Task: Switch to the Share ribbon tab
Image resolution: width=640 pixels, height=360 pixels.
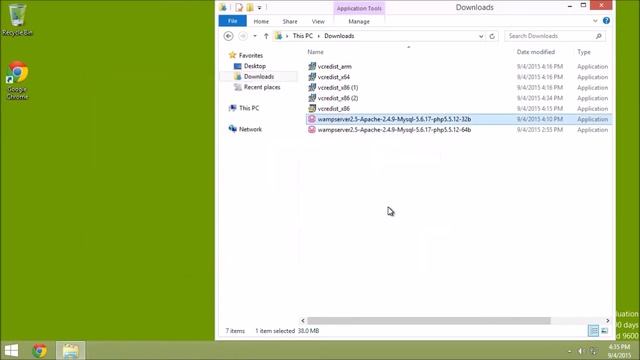Action: (x=290, y=21)
